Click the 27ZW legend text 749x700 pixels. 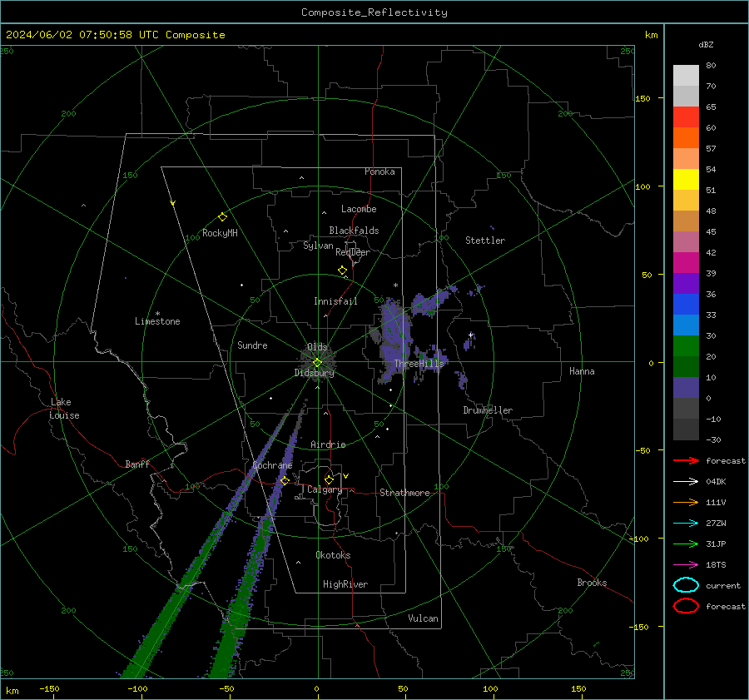(x=716, y=524)
